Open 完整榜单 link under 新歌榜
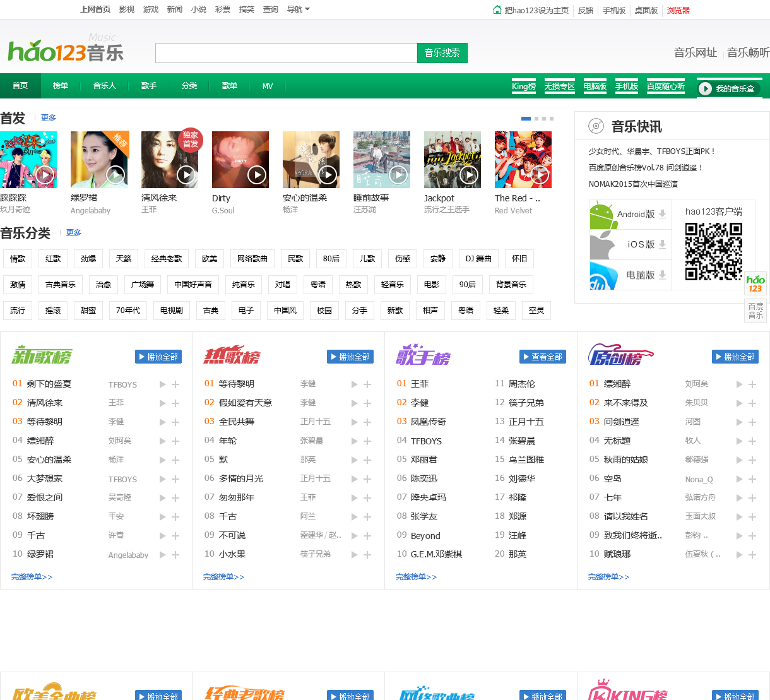Image resolution: width=770 pixels, height=700 pixels. (32, 577)
